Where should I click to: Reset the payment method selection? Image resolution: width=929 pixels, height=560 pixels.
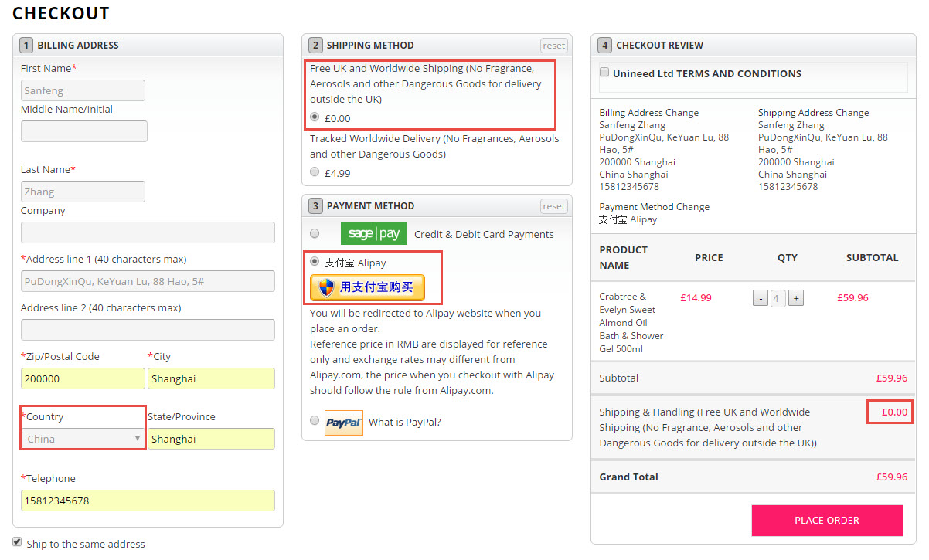553,206
